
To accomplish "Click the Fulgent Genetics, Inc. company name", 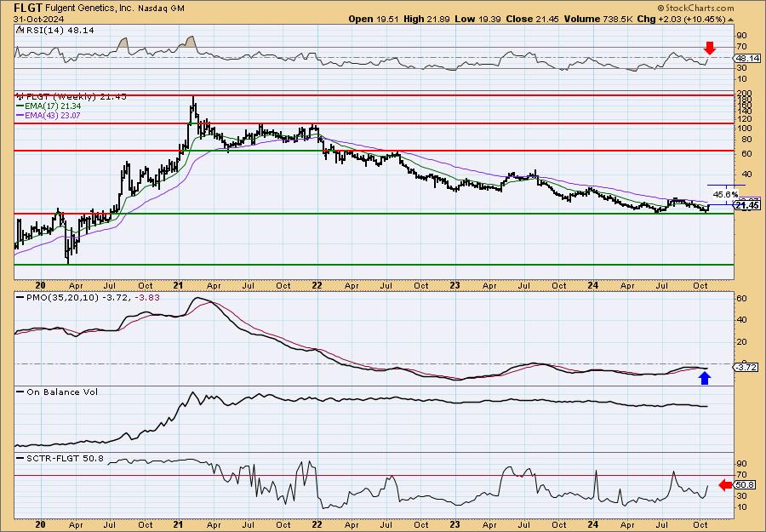I will [89, 9].
